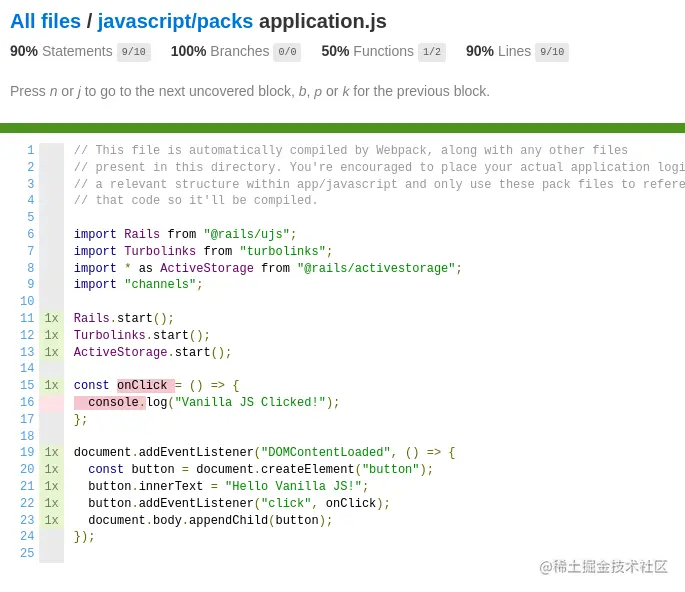Click line number 22 in the gutter

(27, 503)
